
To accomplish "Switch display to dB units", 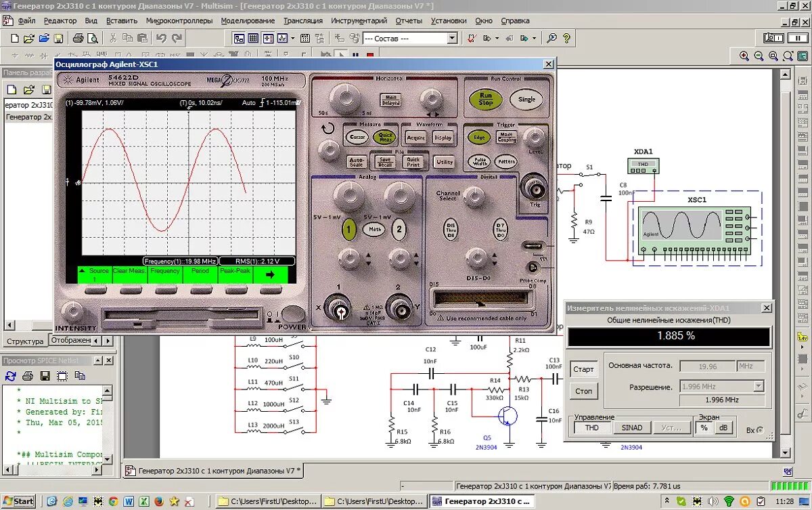I will [724, 427].
